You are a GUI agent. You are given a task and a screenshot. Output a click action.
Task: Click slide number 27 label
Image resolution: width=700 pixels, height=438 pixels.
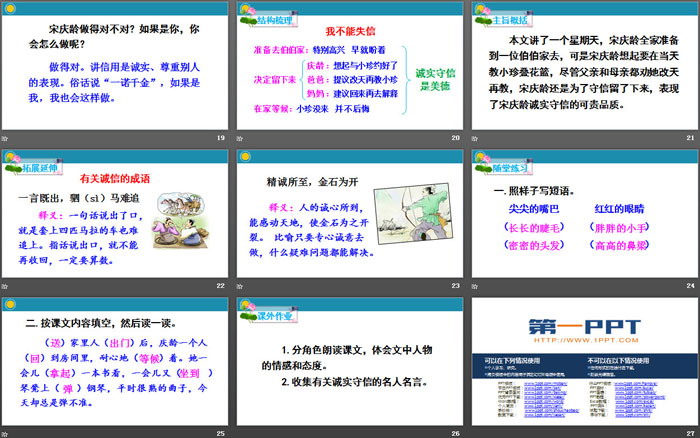(690, 434)
